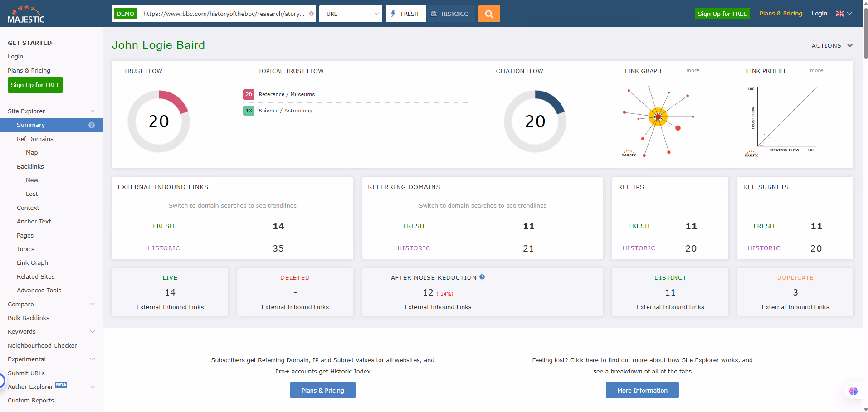The width and height of the screenshot is (868, 412).
Task: Click Login in the header
Action: coord(819,14)
